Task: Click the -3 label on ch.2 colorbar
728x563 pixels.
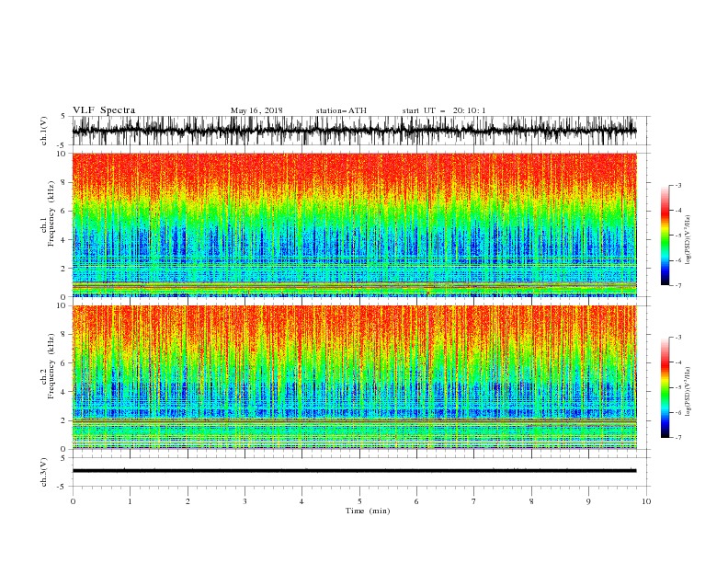Action: (x=678, y=338)
